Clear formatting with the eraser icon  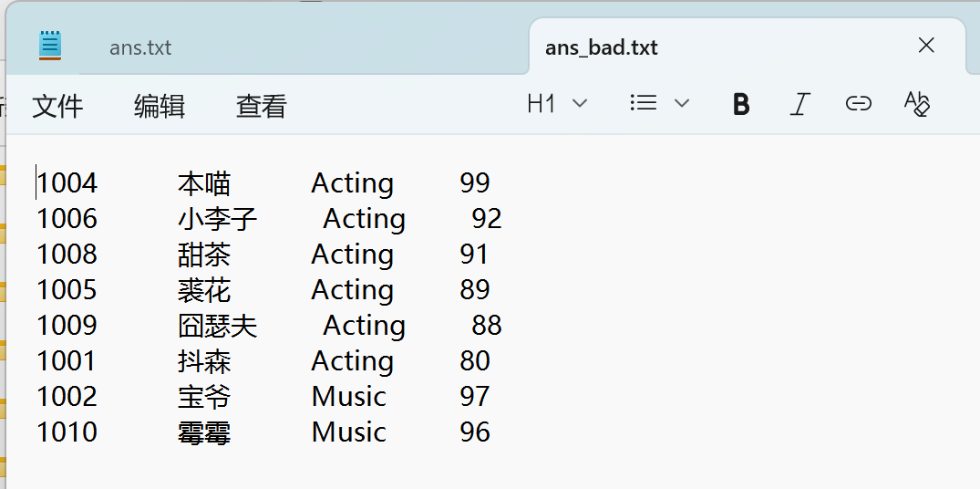[x=916, y=104]
